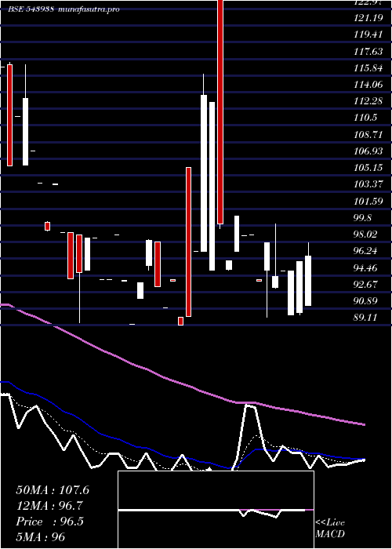Click the 12MA : 96.7 readout
The image size is (392, 549).
pyautogui.click(x=49, y=506)
